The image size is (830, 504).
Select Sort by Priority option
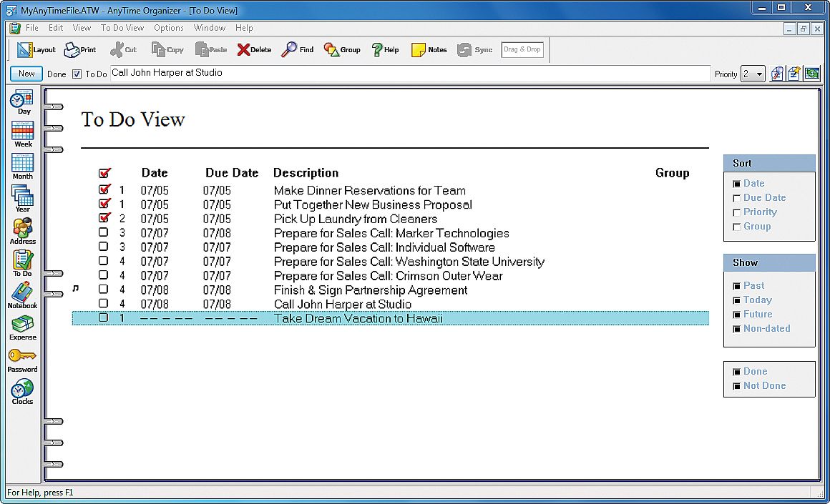pos(736,212)
